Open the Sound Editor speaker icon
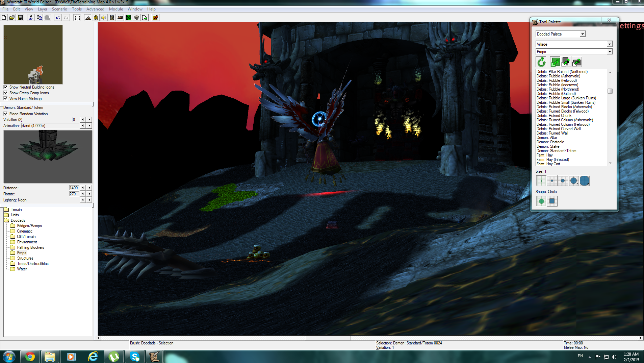Viewport: 644px width, 363px height. click(104, 18)
